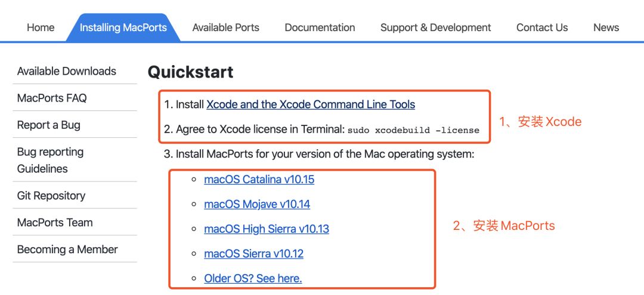644x295 pixels.
Task: Click the Quickstart heading
Action: [191, 72]
